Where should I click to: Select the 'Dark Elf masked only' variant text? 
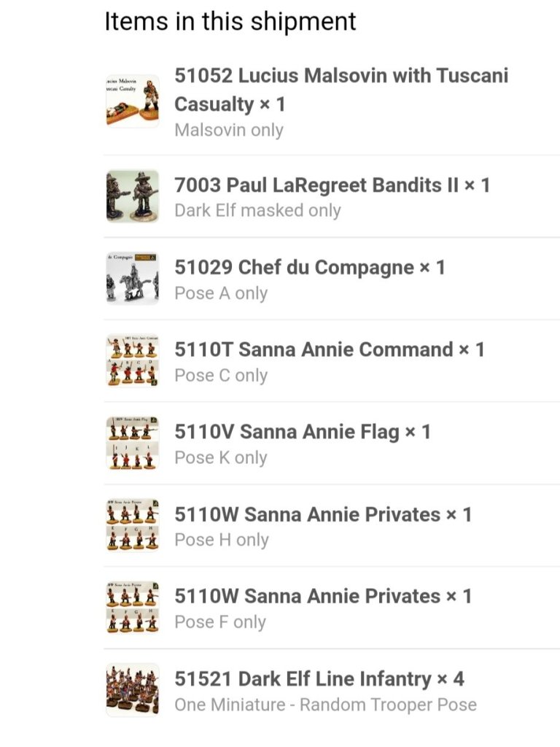point(257,211)
